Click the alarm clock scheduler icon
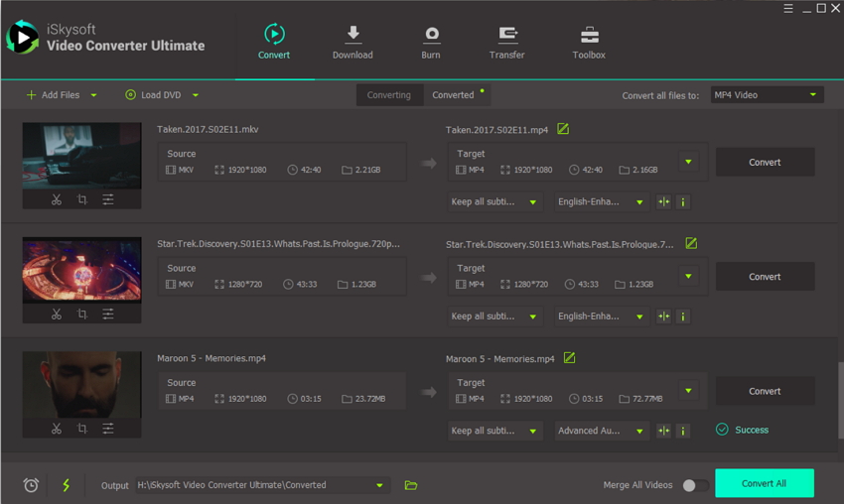Screen dimensions: 844x504 [31, 485]
